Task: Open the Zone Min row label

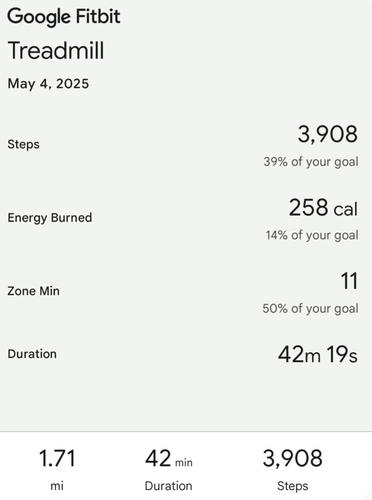Action: tap(33, 291)
